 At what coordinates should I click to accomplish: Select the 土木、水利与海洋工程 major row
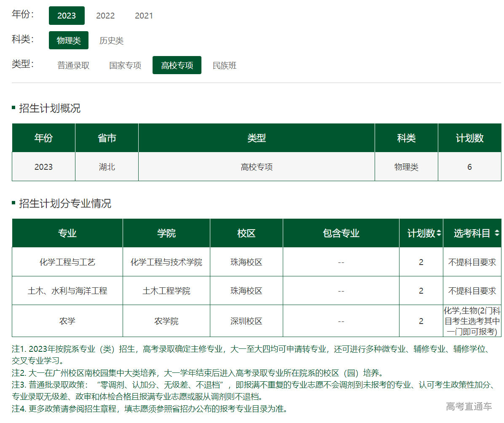[x=67, y=291]
